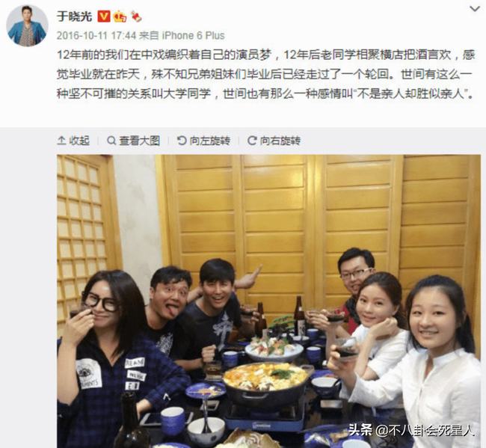Expand the post options chevron
486x448 pixels.
pyautogui.click(x=475, y=9)
